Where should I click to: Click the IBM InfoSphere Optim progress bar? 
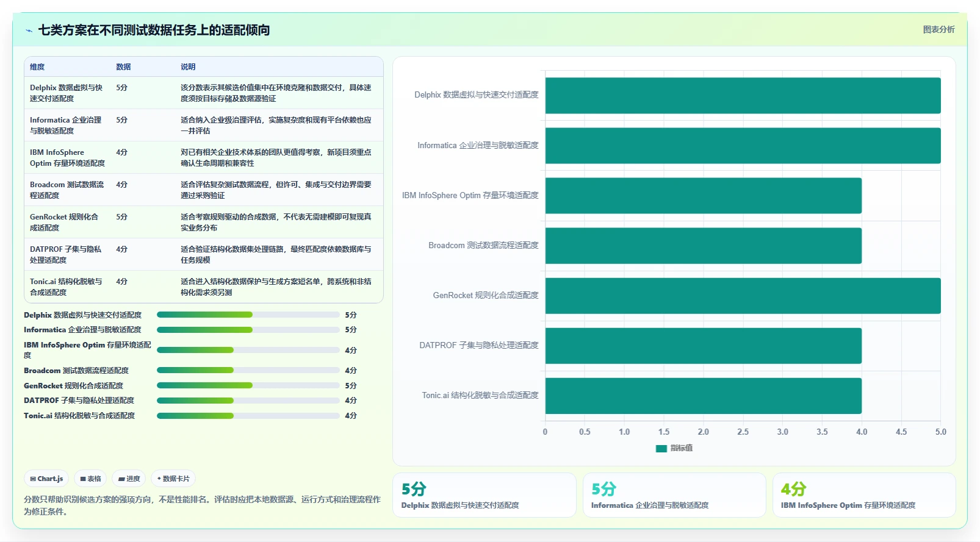248,350
